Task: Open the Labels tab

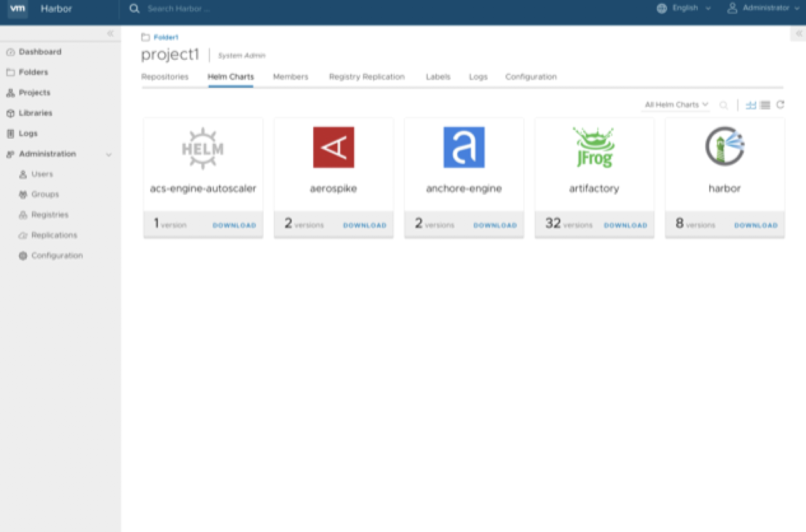Action: point(438,77)
